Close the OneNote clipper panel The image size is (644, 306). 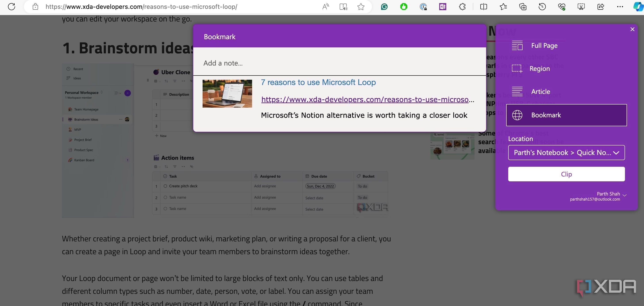(x=632, y=29)
